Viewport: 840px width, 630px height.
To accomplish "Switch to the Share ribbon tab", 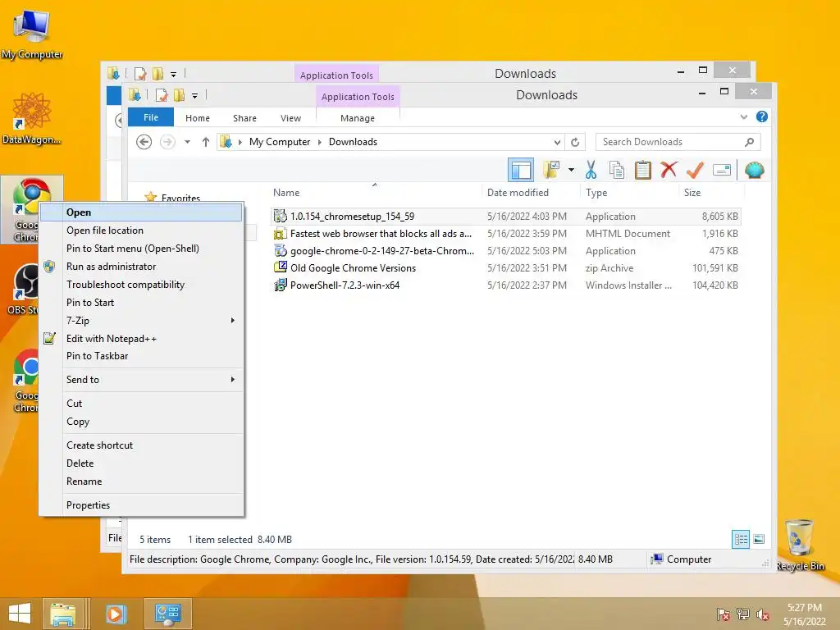I will (x=244, y=118).
